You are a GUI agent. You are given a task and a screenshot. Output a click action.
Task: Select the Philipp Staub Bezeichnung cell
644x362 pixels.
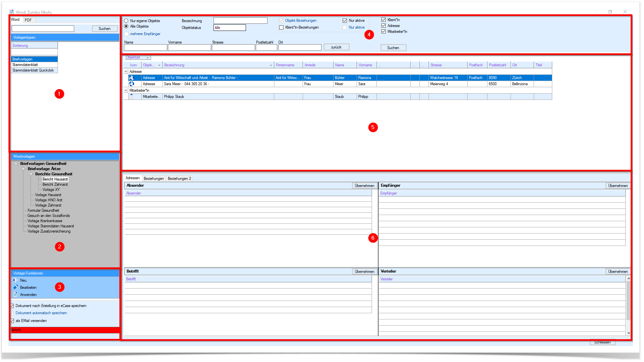[x=218, y=97]
